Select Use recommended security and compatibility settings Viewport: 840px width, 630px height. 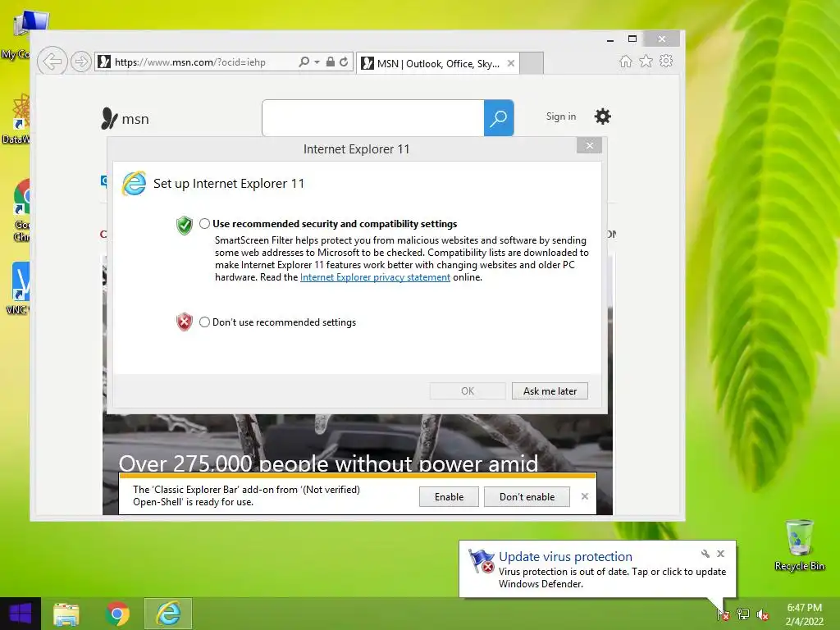pos(204,224)
